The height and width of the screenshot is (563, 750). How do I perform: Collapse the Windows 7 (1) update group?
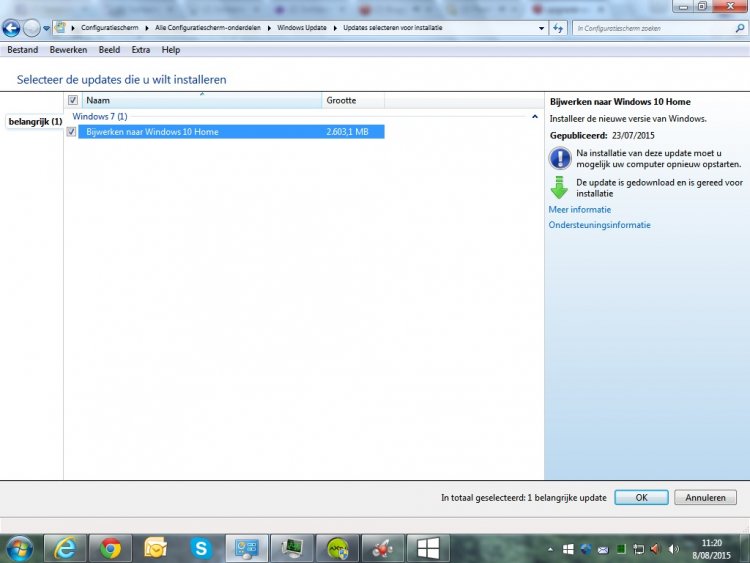534,117
